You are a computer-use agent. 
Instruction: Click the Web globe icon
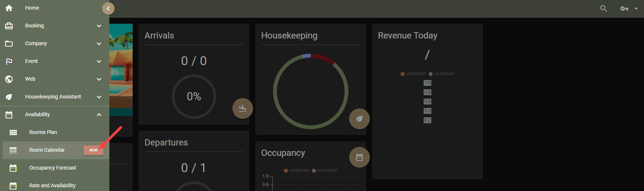pos(9,79)
